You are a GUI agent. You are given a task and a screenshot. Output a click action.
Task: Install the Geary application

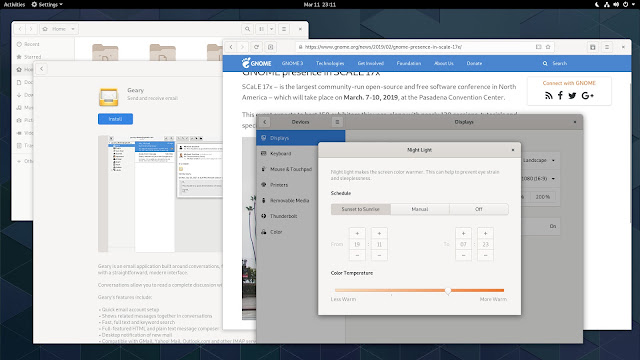click(x=116, y=119)
